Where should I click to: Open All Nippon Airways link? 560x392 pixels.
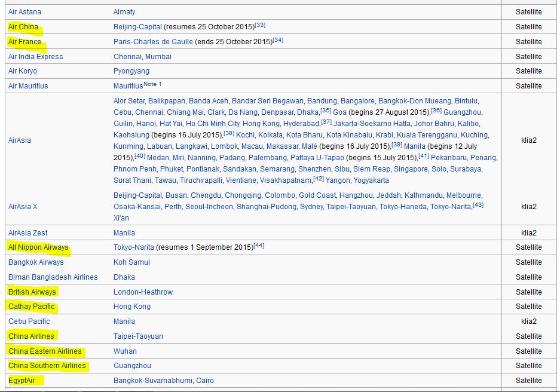pos(38,247)
